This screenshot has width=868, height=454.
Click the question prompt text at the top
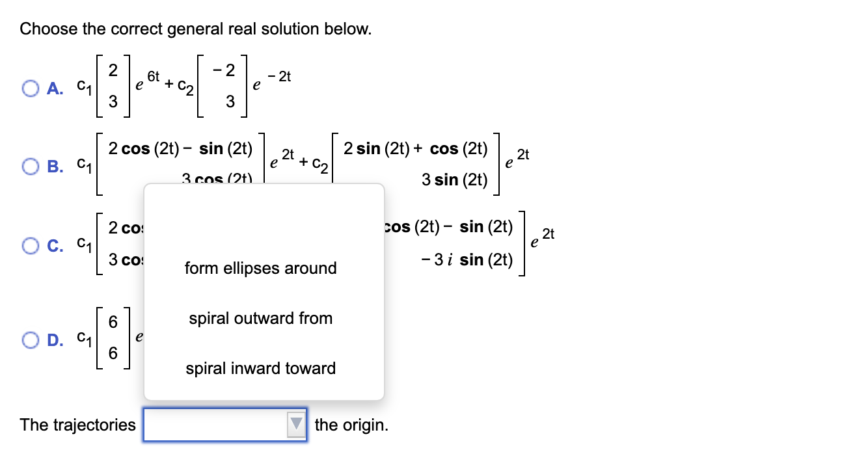(x=195, y=29)
